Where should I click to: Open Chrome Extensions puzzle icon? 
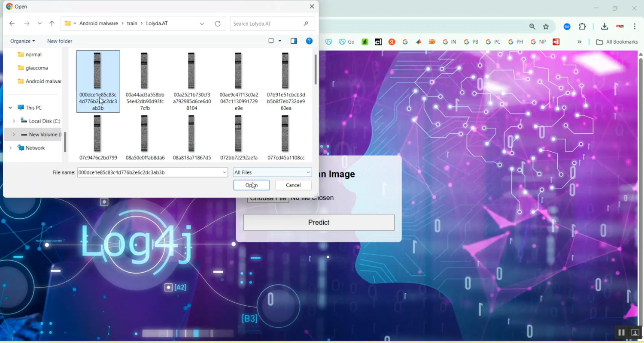(x=582, y=27)
